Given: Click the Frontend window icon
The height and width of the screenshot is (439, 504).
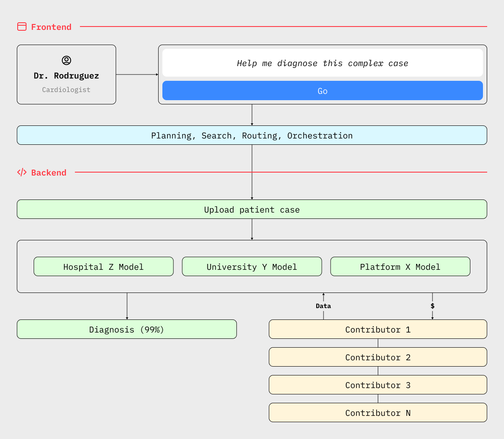Looking at the screenshot, I should tap(22, 27).
